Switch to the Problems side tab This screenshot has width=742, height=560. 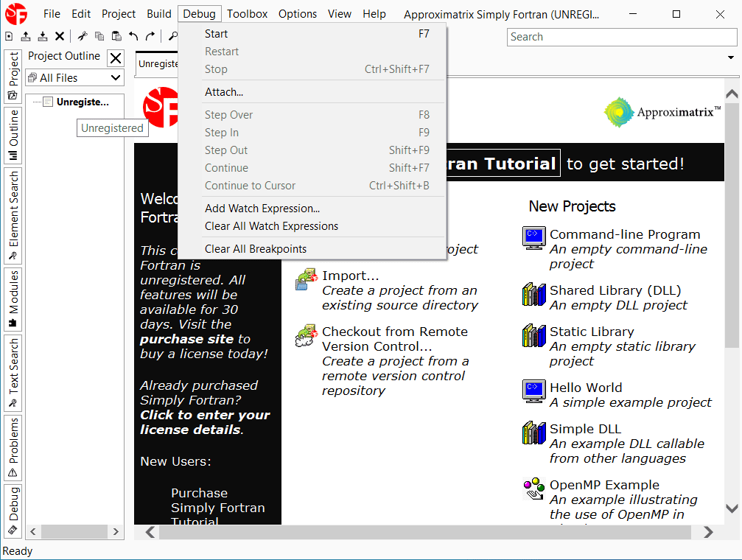[x=13, y=448]
